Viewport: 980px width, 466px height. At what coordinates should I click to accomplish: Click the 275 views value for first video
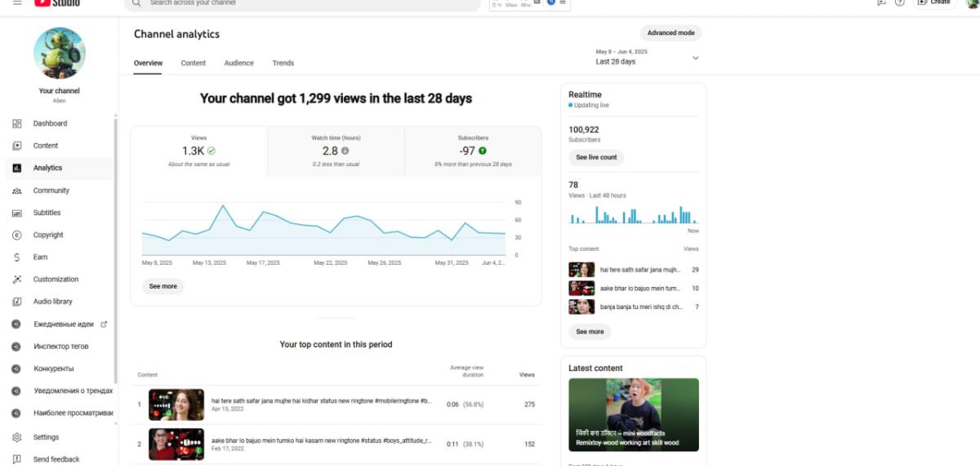tap(528, 405)
